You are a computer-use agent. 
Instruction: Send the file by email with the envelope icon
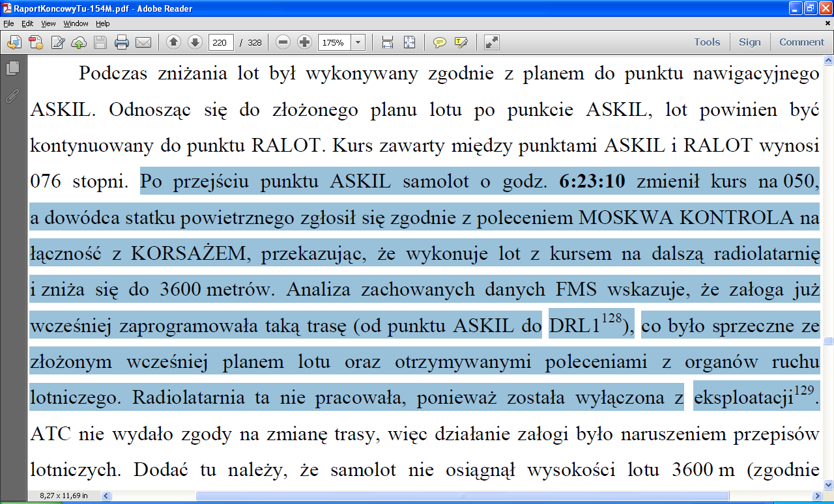(x=143, y=42)
